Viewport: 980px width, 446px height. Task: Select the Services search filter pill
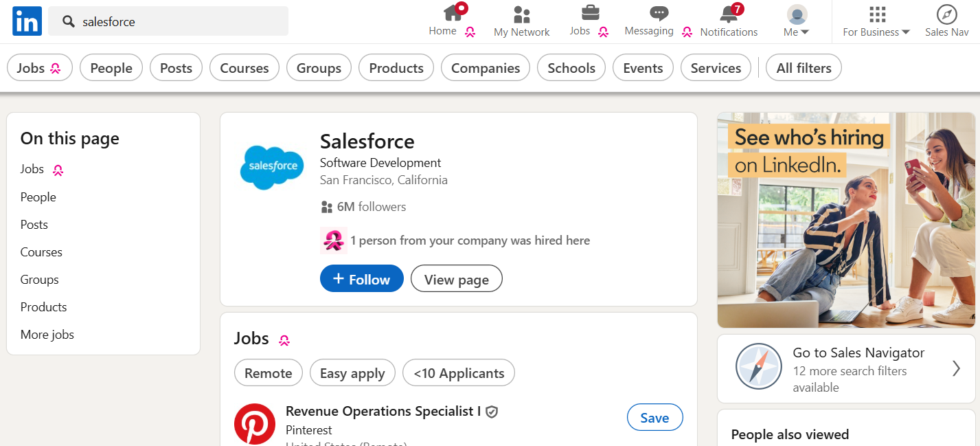tap(716, 68)
